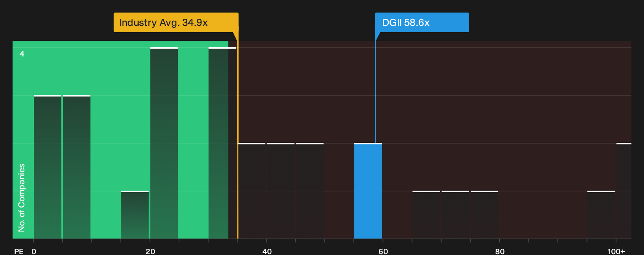Viewport: 644px width, 255px height.
Task: Click the '60' x-axis label
Action: 383,251
